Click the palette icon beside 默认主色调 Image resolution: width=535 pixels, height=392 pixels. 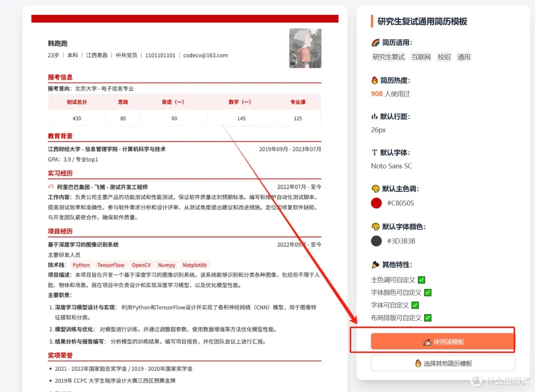click(375, 189)
